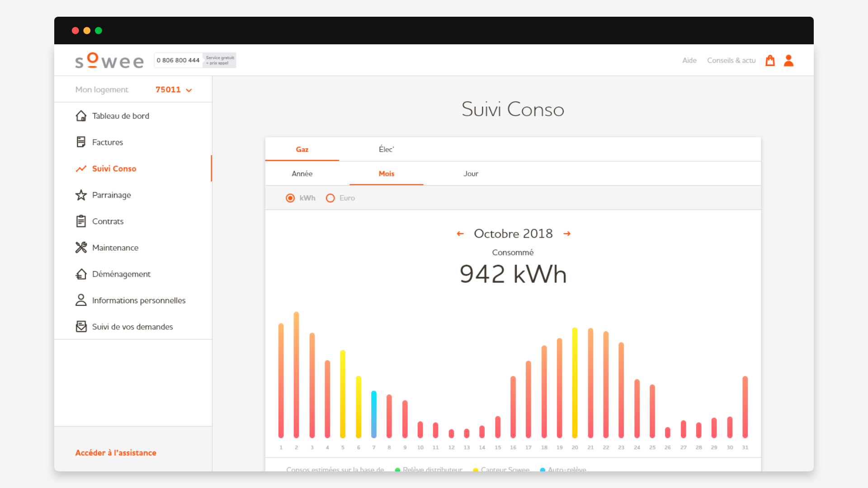This screenshot has height=488, width=868.
Task: Advance to next month with right arrow
Action: [x=567, y=234]
